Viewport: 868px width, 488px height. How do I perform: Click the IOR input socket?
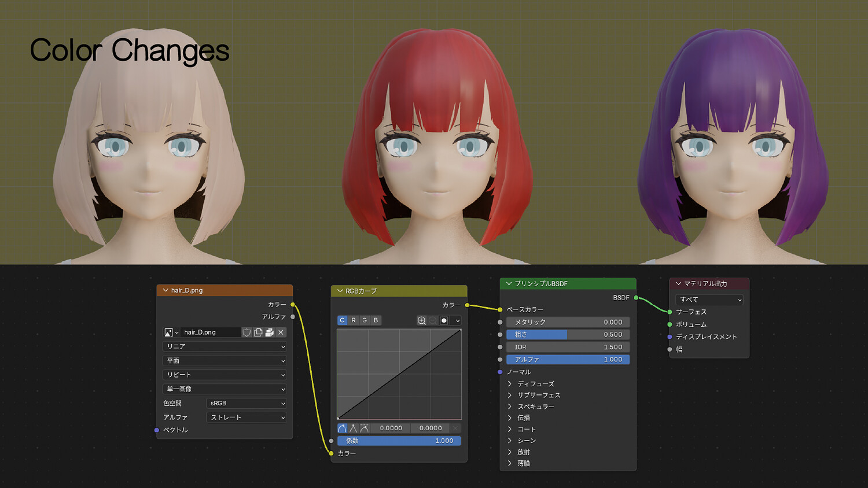coord(500,347)
